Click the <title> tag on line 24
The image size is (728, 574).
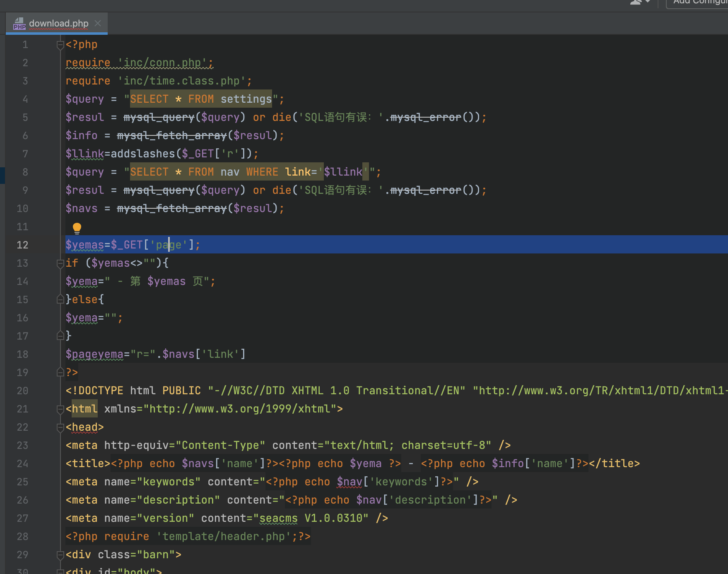coord(88,463)
